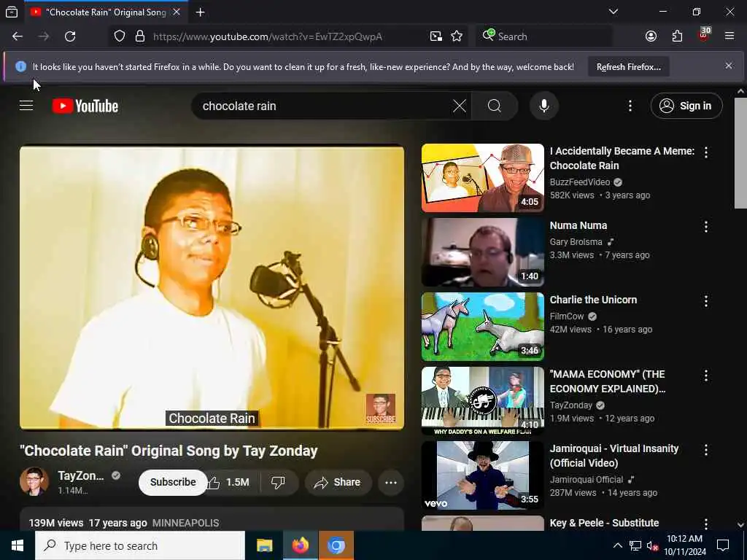Click Gary Brolsma channel name
Screen dimensions: 747x560
click(576, 242)
